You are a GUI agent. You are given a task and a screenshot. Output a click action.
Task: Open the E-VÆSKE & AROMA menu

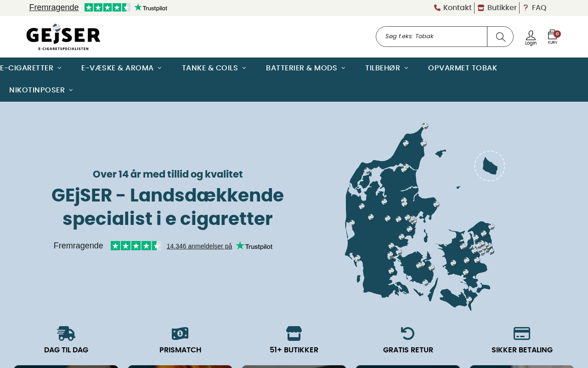tap(118, 68)
